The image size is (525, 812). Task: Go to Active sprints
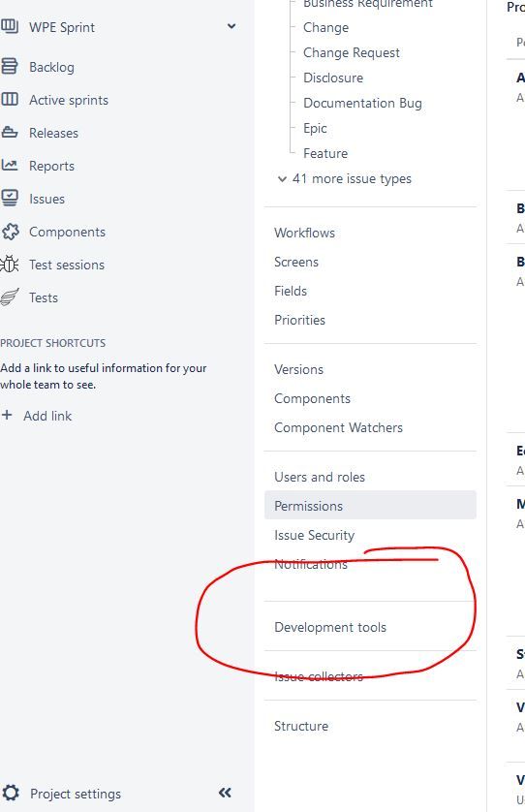tap(69, 100)
